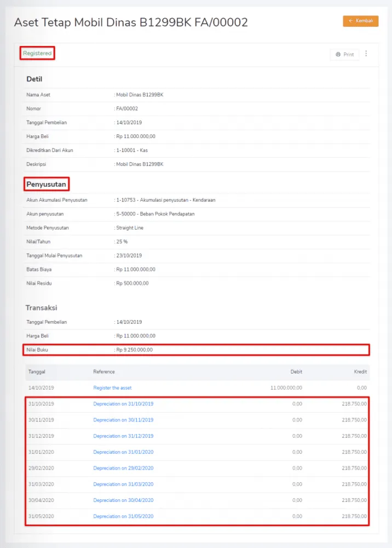This screenshot has height=548, width=392.
Task: Click the Tanggal column header
Action: click(x=36, y=372)
